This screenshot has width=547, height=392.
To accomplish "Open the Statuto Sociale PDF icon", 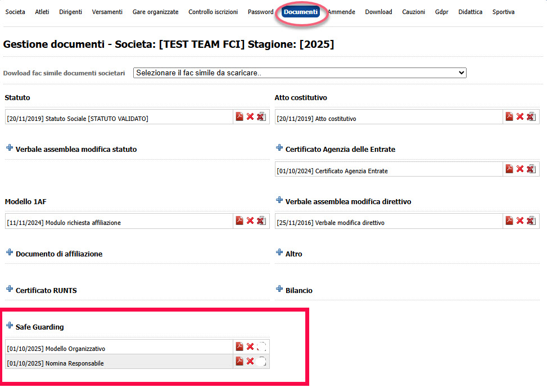I will (239, 116).
